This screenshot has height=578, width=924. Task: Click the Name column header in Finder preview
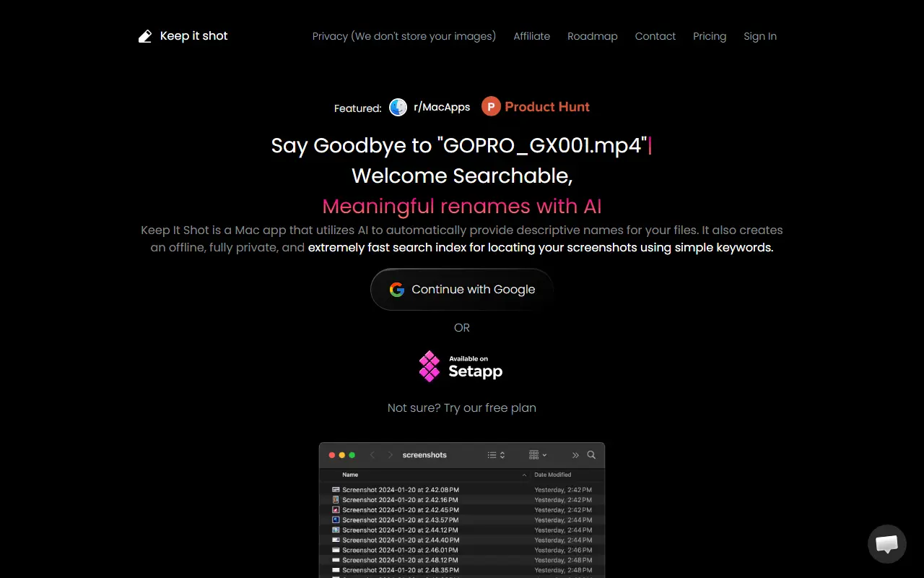click(x=350, y=475)
